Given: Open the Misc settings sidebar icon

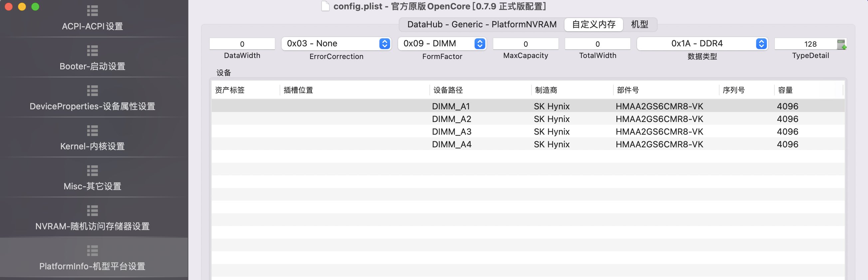Looking at the screenshot, I should tap(92, 171).
